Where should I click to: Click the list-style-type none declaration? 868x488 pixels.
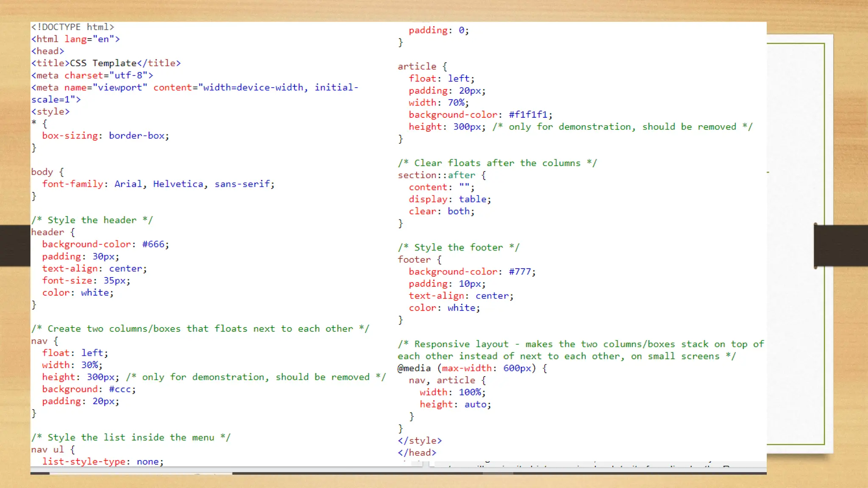coord(103,462)
